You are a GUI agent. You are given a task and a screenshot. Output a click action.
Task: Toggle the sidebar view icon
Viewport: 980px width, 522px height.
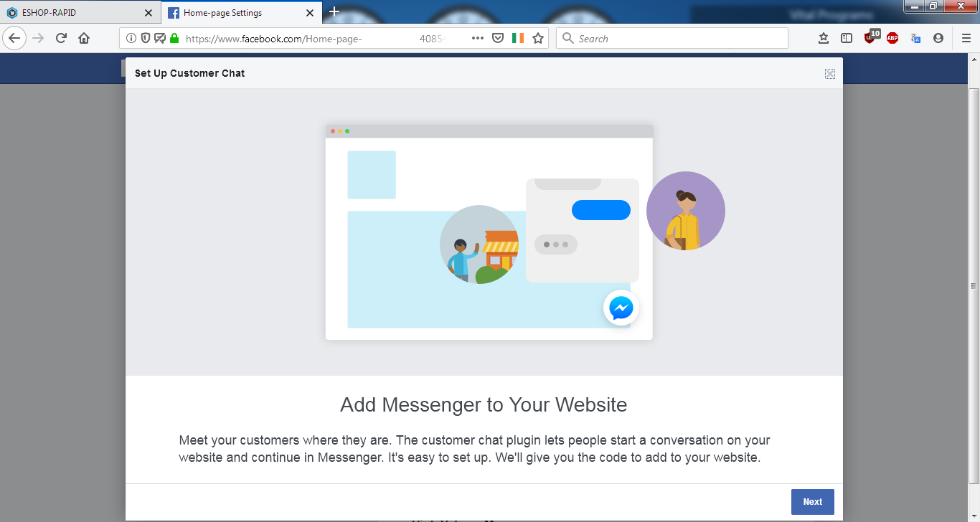pyautogui.click(x=847, y=39)
